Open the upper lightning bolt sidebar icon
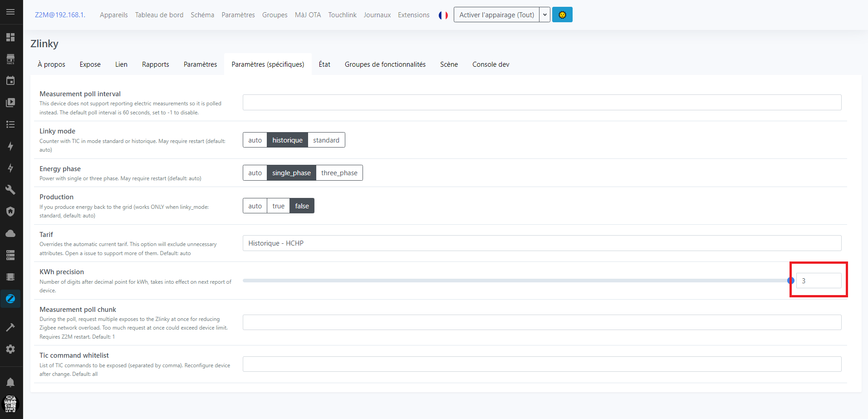 click(10, 146)
